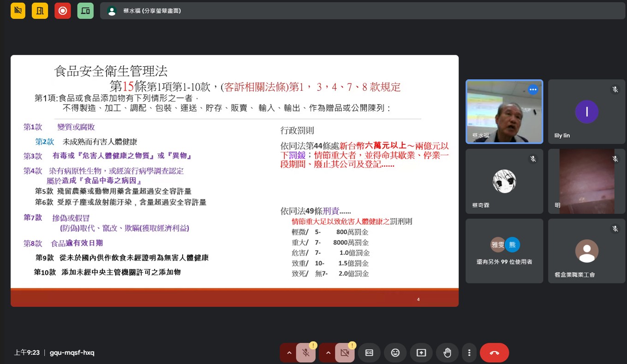Click the red recording indicator icon
Screen dimensions: 627x364
pyautogui.click(x=63, y=11)
